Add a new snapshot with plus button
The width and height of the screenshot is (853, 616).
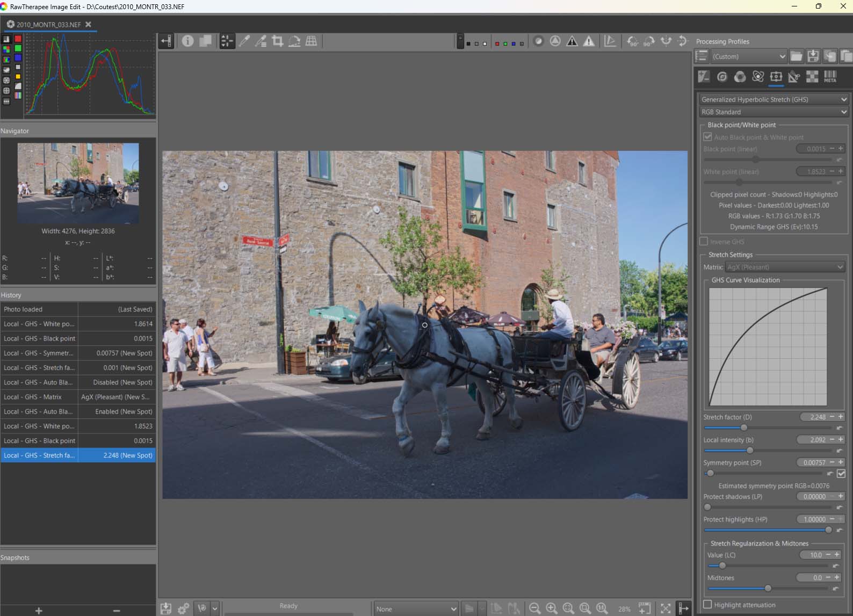[x=39, y=611]
